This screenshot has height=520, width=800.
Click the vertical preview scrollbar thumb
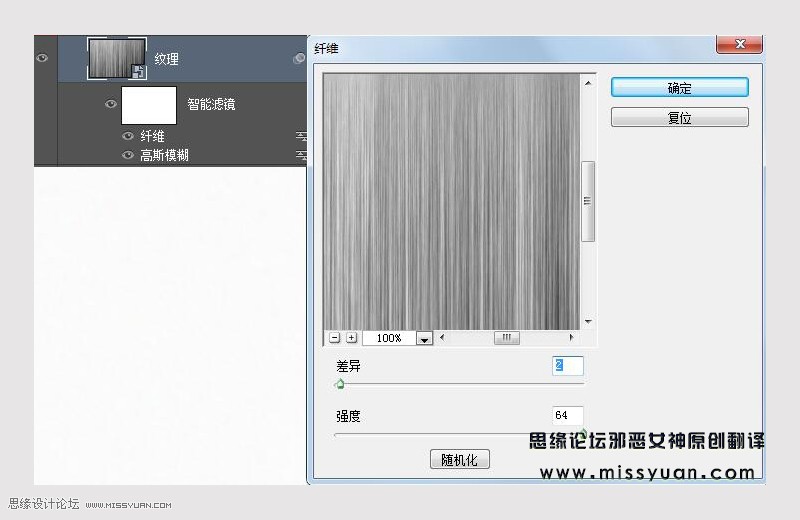[588, 201]
